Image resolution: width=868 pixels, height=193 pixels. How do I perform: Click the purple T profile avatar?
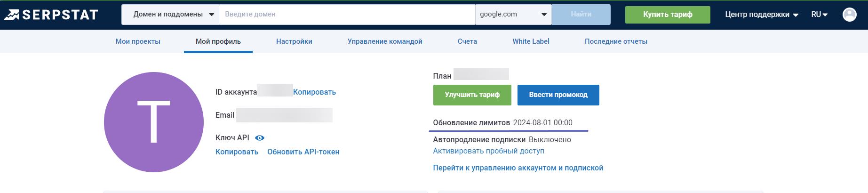point(154,122)
